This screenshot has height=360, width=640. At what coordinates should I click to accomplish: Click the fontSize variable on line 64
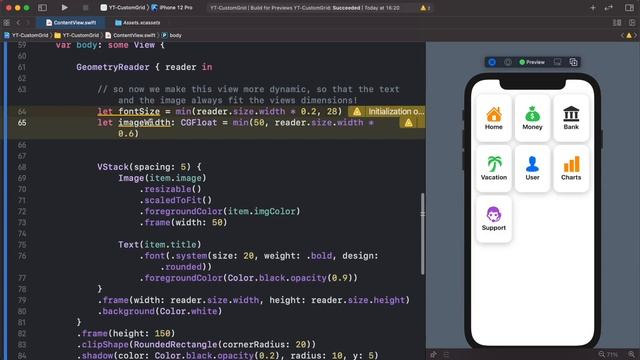(x=139, y=111)
